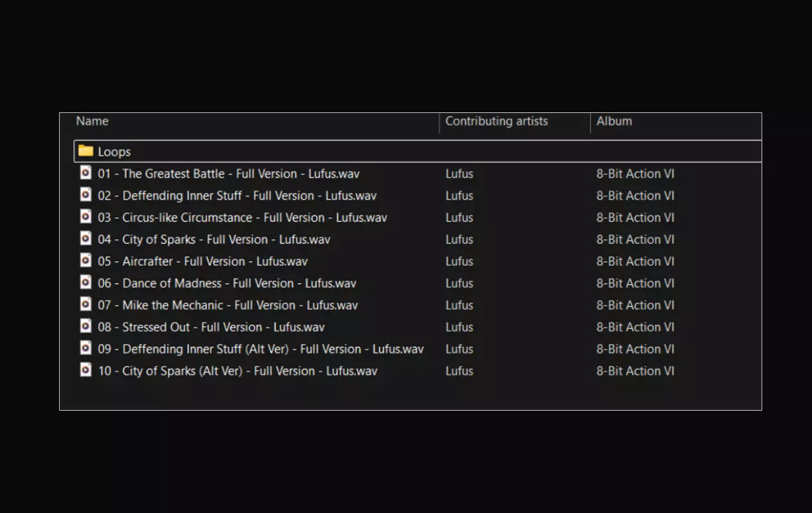812x513 pixels.
Task: Click Lufus artist in Aircrafter row
Action: point(459,261)
